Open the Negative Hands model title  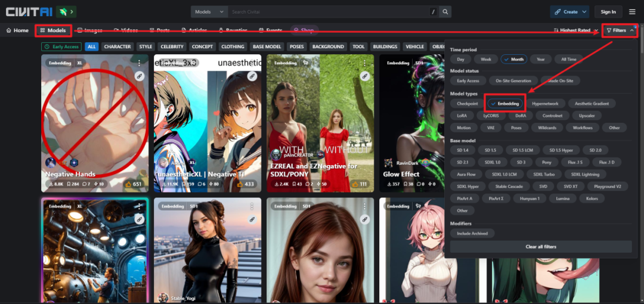pos(70,174)
